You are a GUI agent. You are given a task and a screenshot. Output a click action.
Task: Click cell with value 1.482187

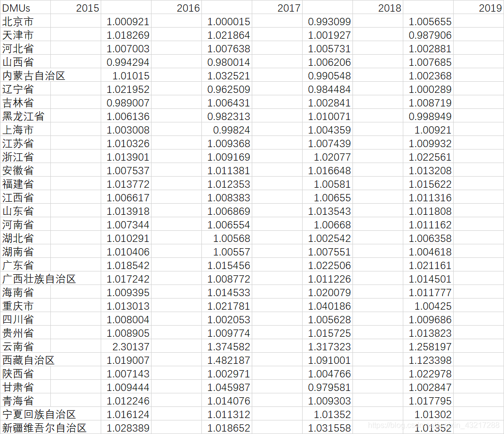[227, 359]
